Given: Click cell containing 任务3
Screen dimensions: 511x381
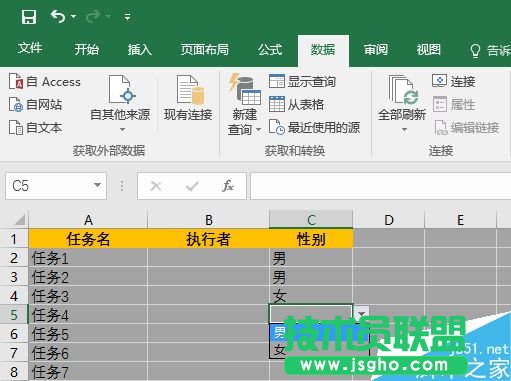Looking at the screenshot, I should point(88,296).
